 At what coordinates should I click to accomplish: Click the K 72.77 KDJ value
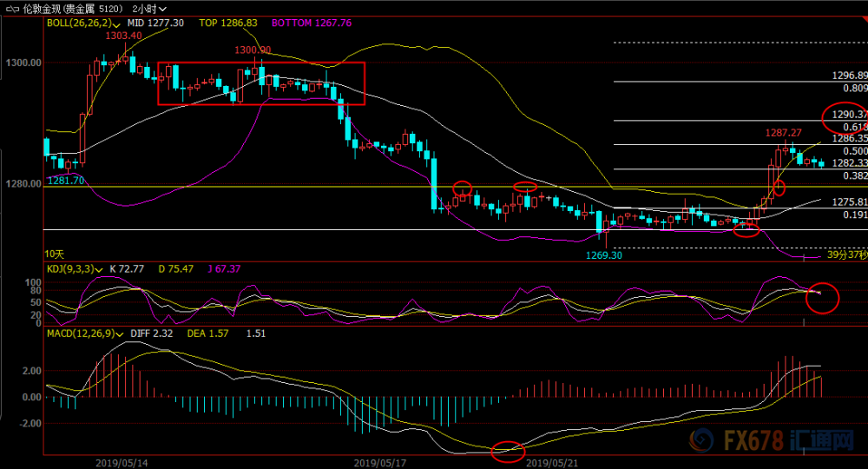127,269
